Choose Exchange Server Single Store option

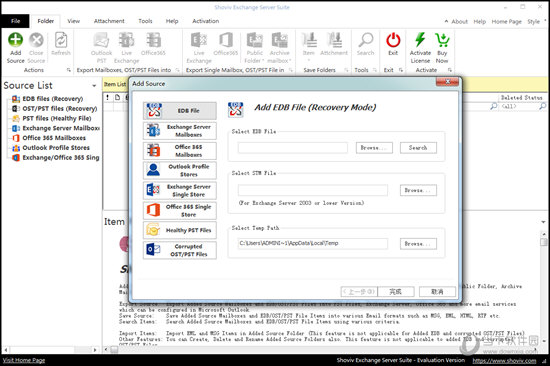[x=180, y=190]
